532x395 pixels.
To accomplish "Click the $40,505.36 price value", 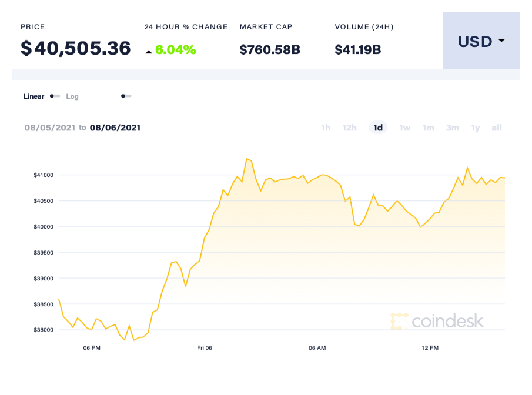I will click(75, 48).
